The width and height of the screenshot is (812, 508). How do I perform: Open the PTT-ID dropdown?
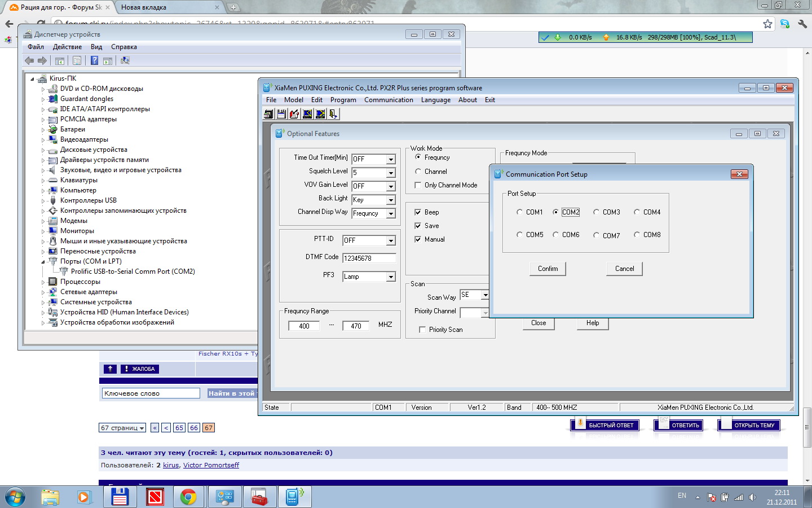tap(391, 240)
